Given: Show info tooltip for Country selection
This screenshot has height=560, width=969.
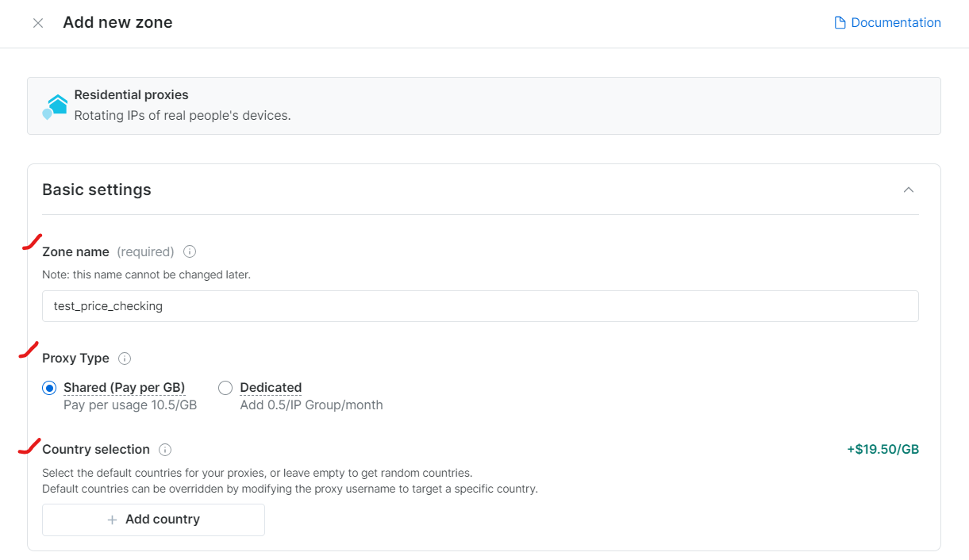Looking at the screenshot, I should 165,450.
